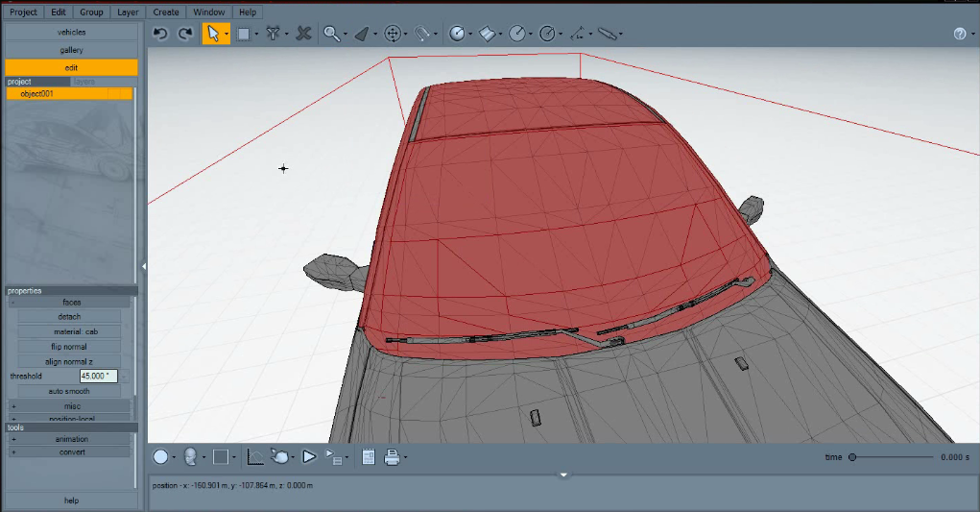Click the first dial gauge toolbar icon
980x512 pixels.
pos(458,34)
